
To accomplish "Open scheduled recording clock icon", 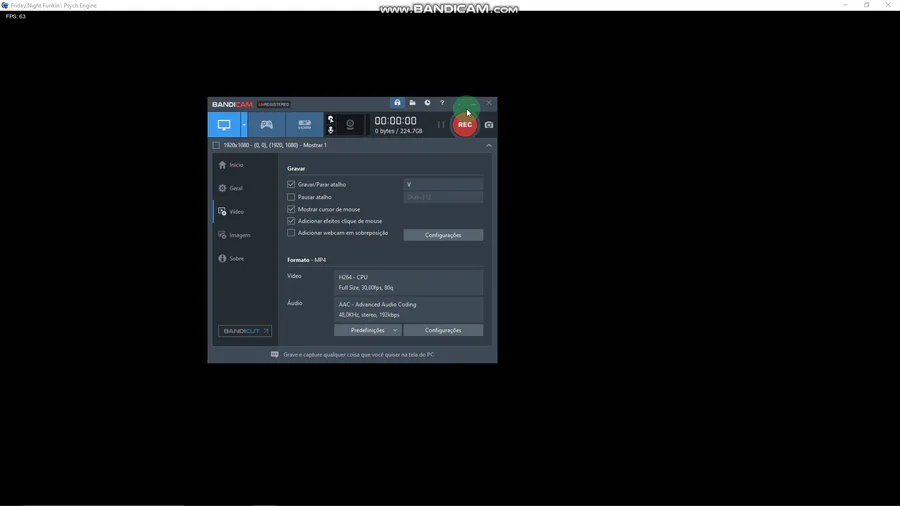I will click(427, 103).
